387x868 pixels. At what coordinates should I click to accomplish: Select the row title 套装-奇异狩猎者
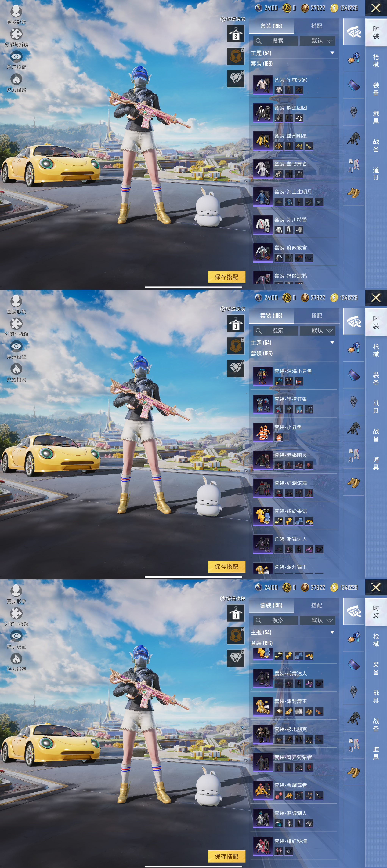point(293,757)
